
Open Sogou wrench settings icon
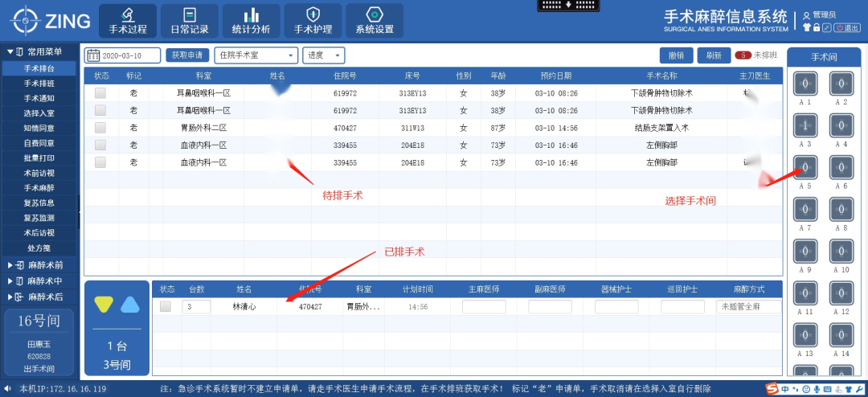pos(859,389)
